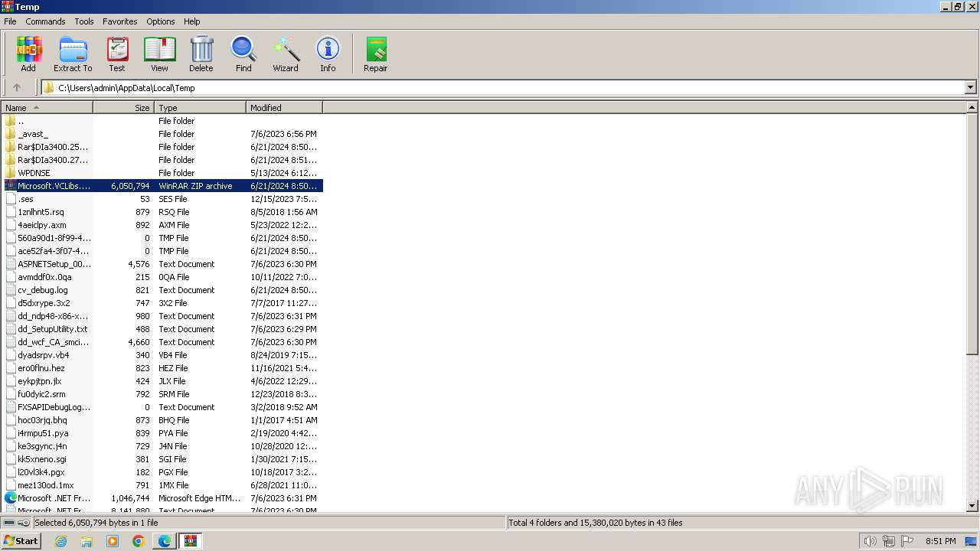Select the file d5dxrype.3x2
Viewport: 980px width, 551px height.
[44, 303]
